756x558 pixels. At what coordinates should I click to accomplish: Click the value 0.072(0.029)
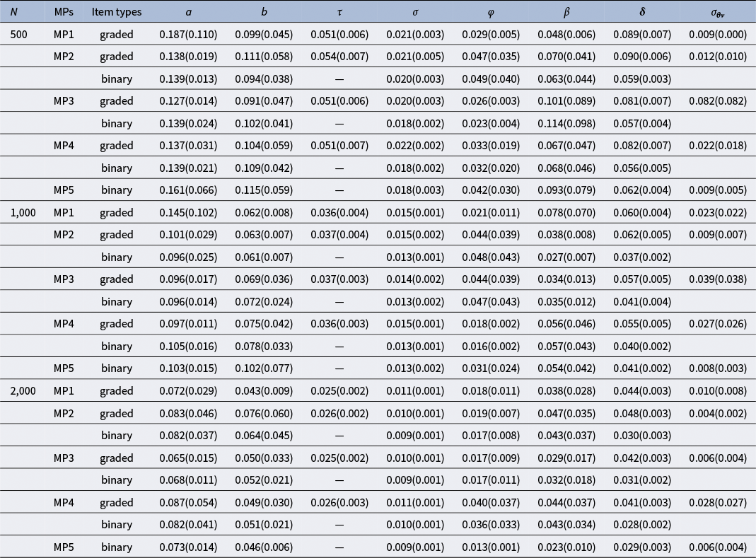(x=189, y=390)
